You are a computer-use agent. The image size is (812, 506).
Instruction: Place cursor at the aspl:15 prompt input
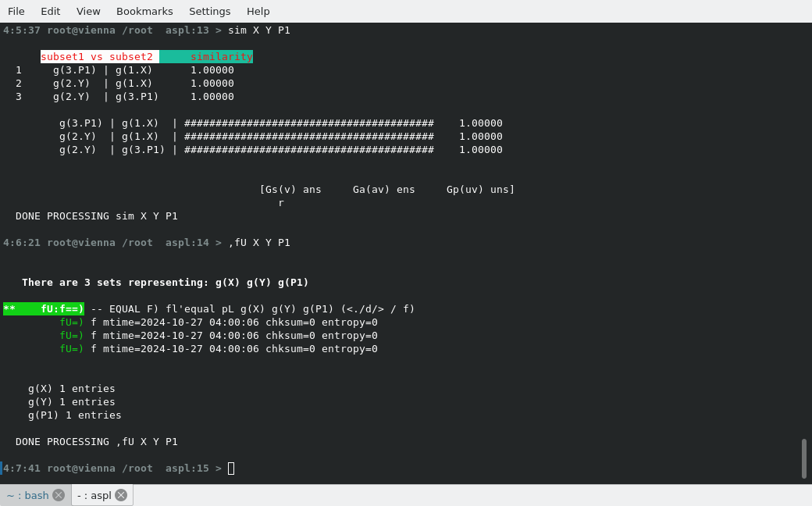coord(231,469)
